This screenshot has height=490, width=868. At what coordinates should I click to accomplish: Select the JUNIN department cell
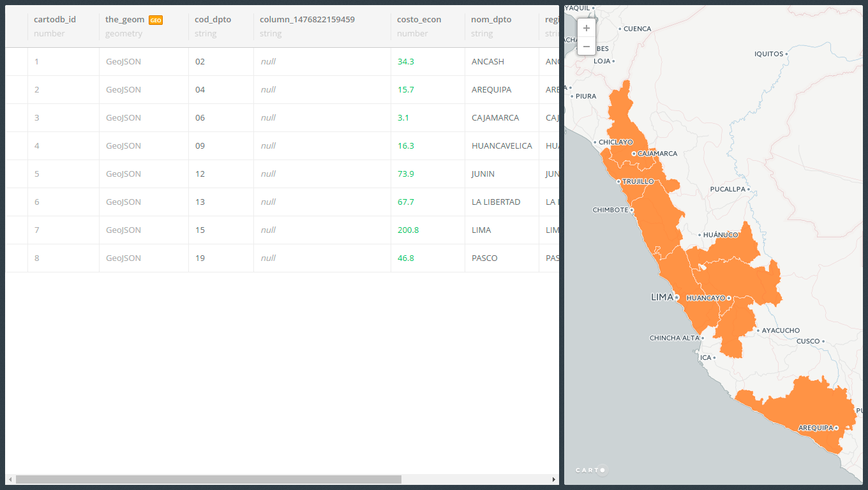(x=483, y=174)
